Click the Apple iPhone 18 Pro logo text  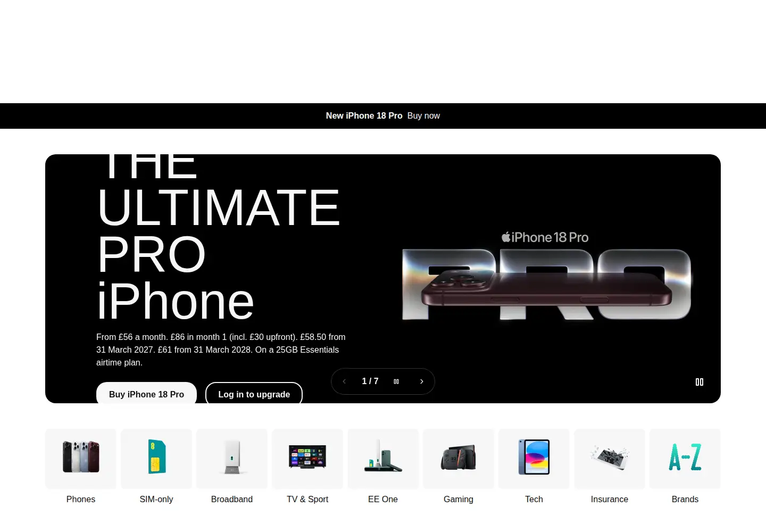tap(545, 237)
